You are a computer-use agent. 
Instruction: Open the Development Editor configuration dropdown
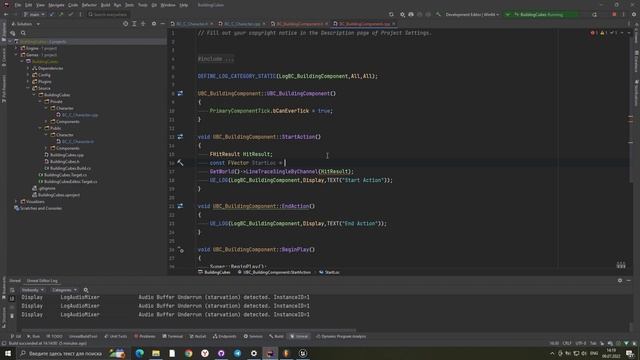coord(472,14)
